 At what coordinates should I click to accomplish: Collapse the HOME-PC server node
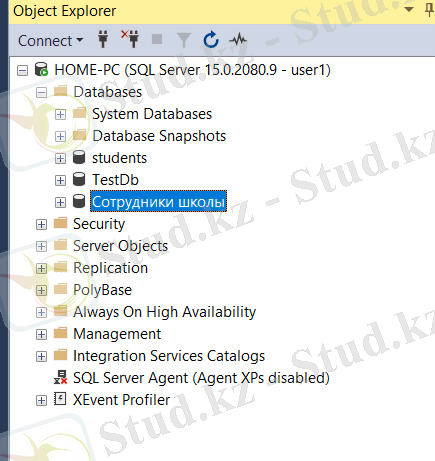click(22, 70)
